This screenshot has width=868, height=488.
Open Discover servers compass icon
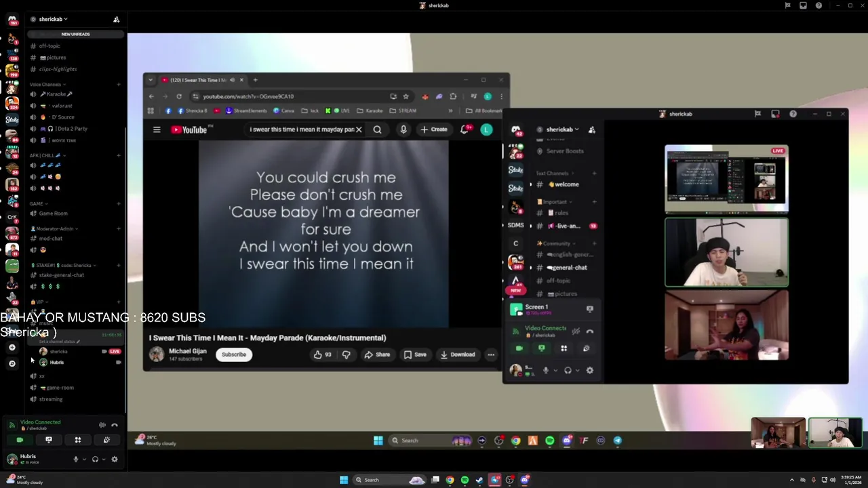click(x=12, y=363)
